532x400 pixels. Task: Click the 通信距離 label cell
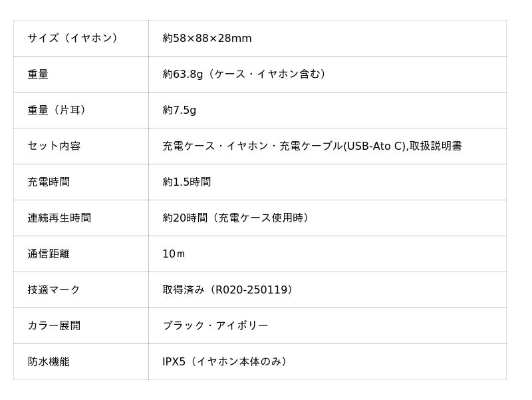pyautogui.click(x=49, y=254)
